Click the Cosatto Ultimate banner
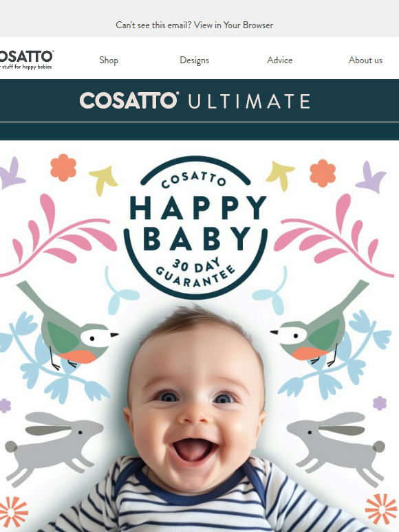 pyautogui.click(x=199, y=100)
